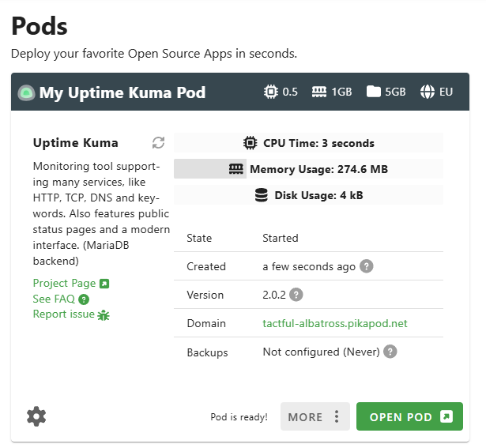Image resolution: width=486 pixels, height=448 pixels.
Task: Click the refresh icon beside Uptime Kuma
Action: point(159,143)
